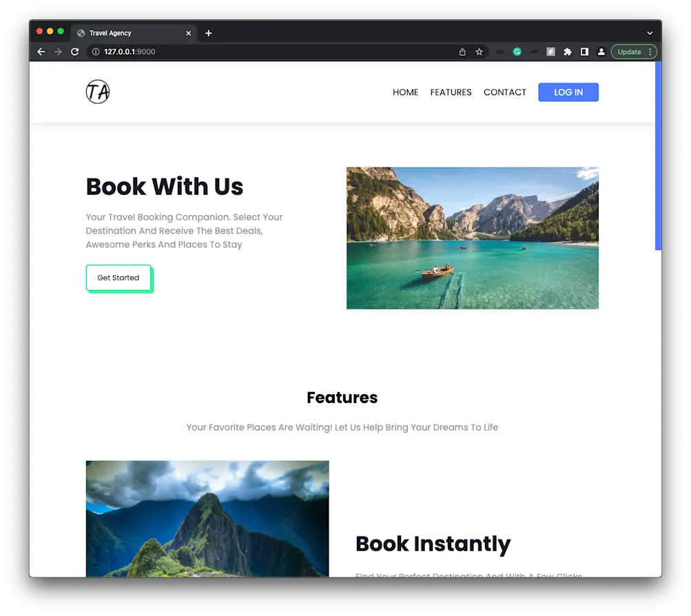
Task: Click the LOG IN button
Action: pos(568,92)
